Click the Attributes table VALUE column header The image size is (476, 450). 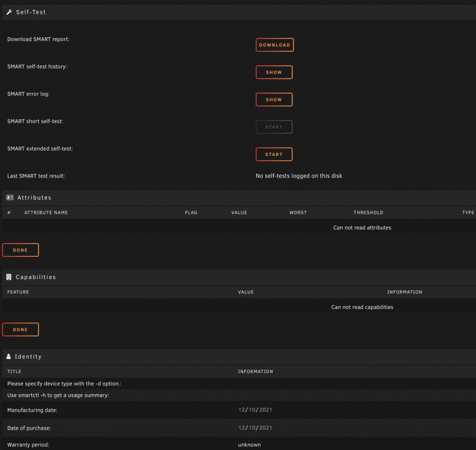[240, 212]
